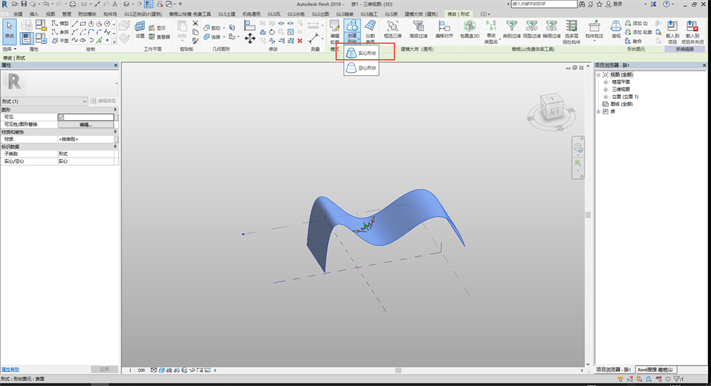This screenshot has height=386, width=711.
Task: Click the 编辑类型 edit type button
Action: pyautogui.click(x=103, y=101)
